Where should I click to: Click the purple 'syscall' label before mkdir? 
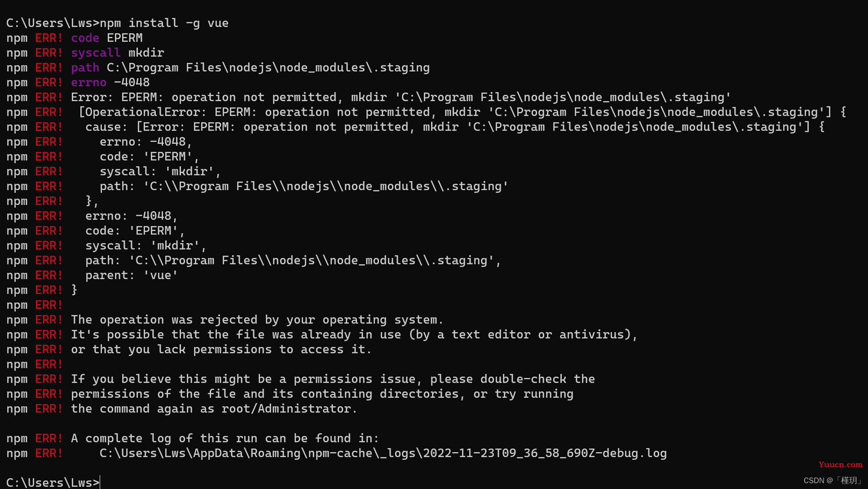(x=96, y=53)
